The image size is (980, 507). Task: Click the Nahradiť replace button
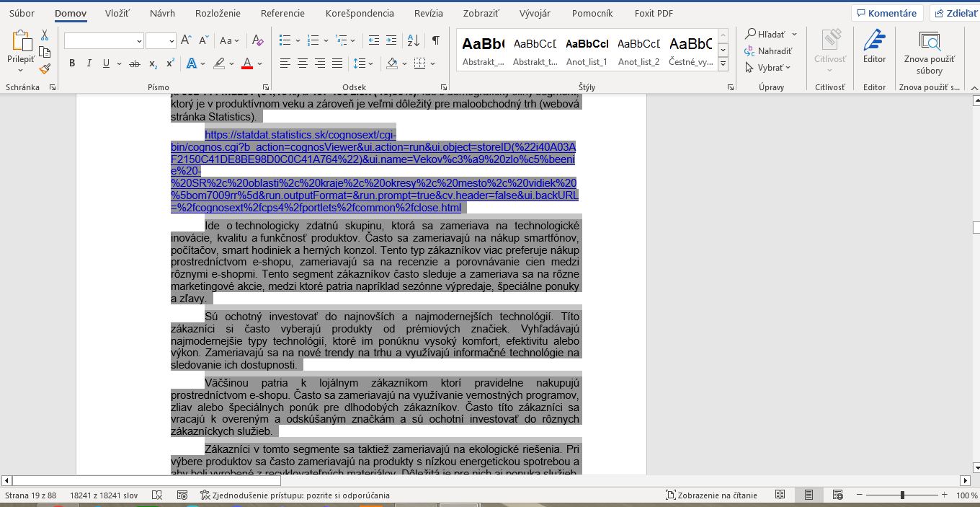point(769,50)
